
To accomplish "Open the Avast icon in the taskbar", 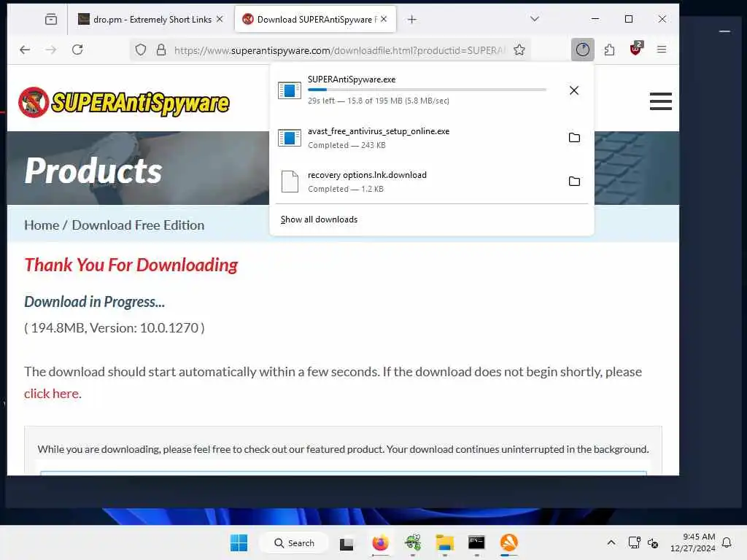I will click(x=508, y=543).
